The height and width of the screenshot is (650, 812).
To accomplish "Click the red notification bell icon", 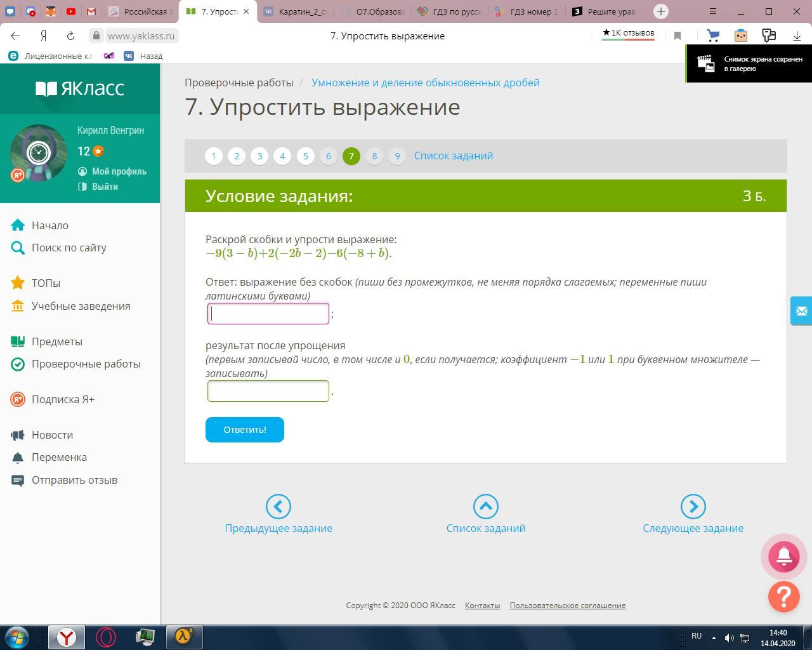I will pyautogui.click(x=783, y=556).
